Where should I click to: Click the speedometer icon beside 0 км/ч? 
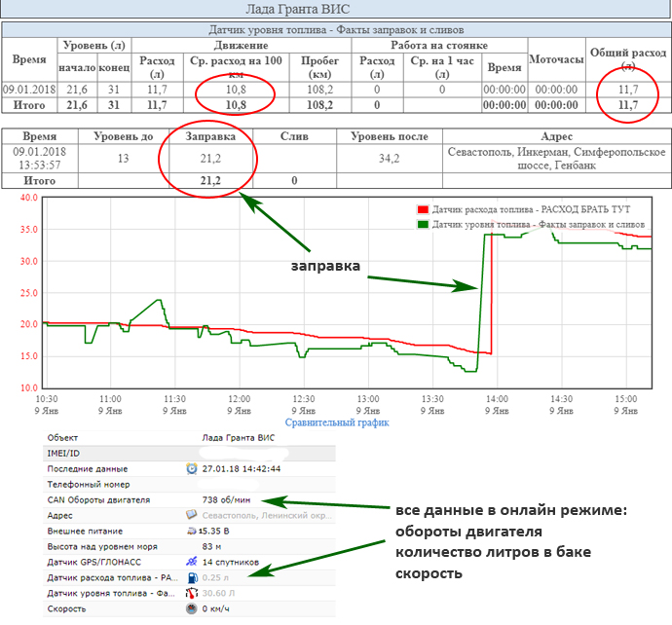pyautogui.click(x=192, y=608)
